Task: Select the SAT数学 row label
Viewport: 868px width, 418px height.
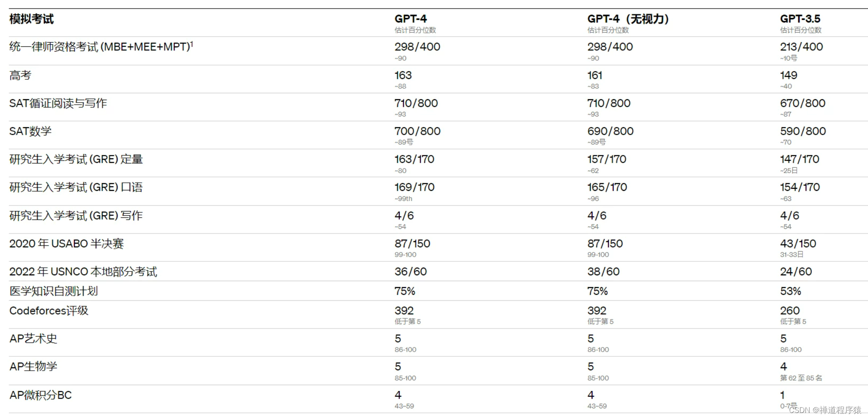Action: (30, 131)
